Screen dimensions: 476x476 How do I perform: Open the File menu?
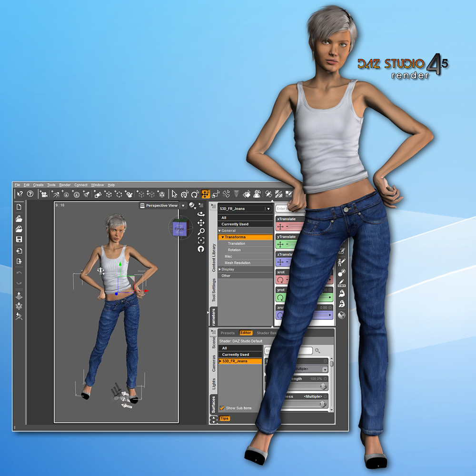click(17, 185)
